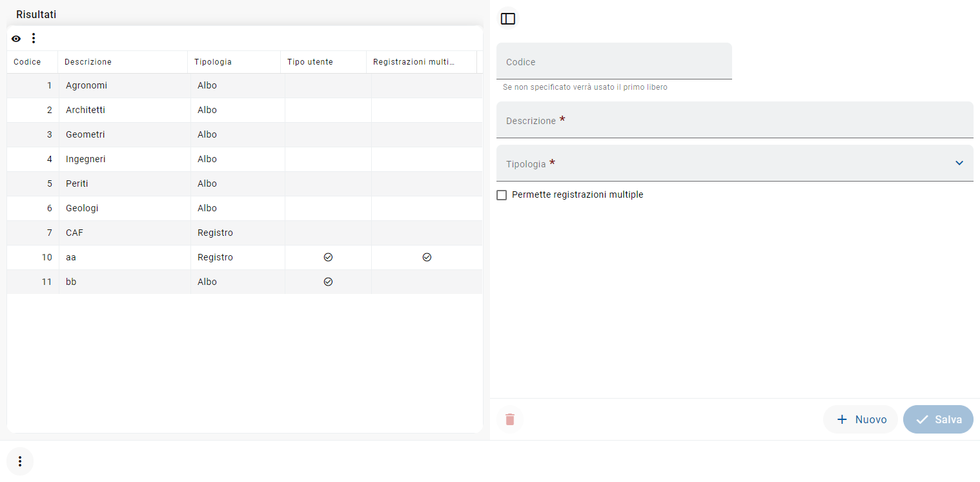The width and height of the screenshot is (980, 482).
Task: Click the Tipo utente checkmark for aa
Action: coord(328,257)
